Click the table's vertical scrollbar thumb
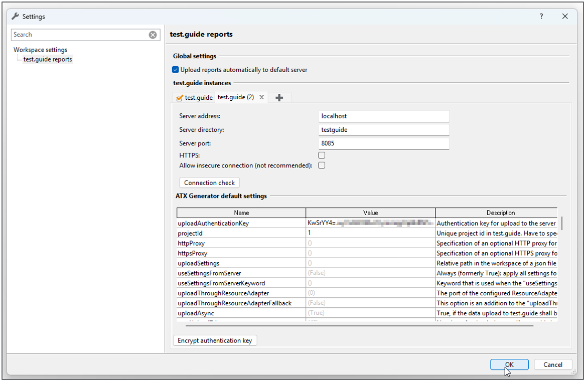Viewport: 588px width, 385px height. tap(562, 223)
